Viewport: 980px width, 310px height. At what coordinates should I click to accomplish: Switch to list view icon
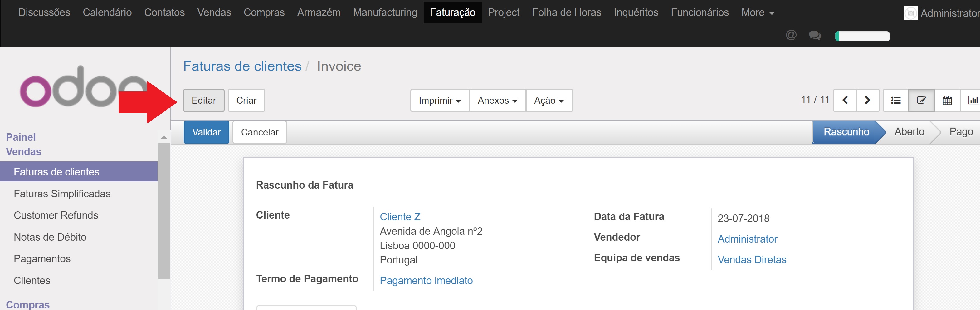coord(895,101)
